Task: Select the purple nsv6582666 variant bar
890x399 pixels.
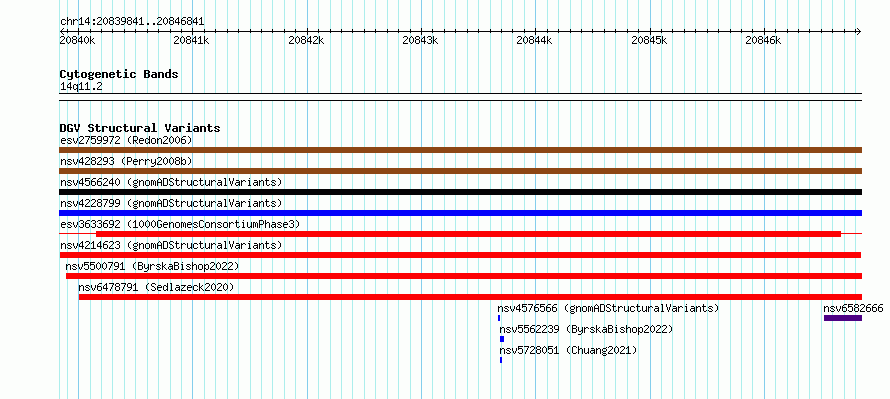Action: [843, 318]
